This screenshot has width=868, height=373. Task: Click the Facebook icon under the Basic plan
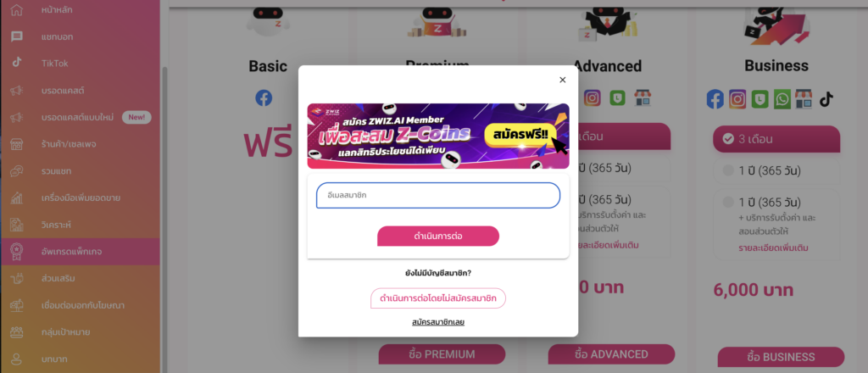(264, 98)
